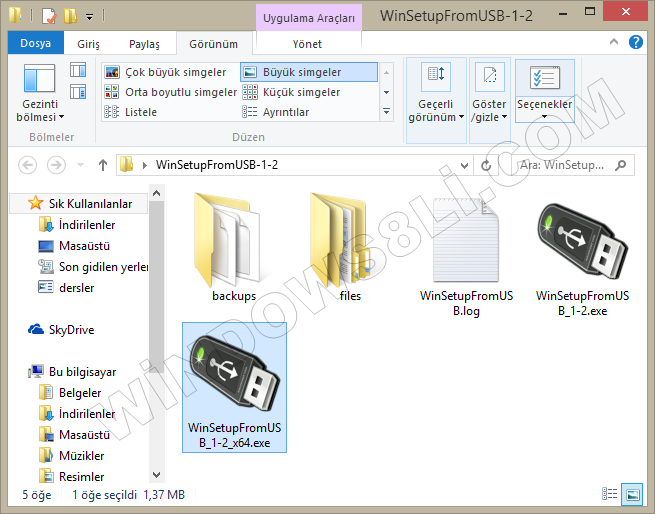Image resolution: width=655 pixels, height=514 pixels.
Task: Open Son gidilen yerler
Action: click(x=104, y=267)
